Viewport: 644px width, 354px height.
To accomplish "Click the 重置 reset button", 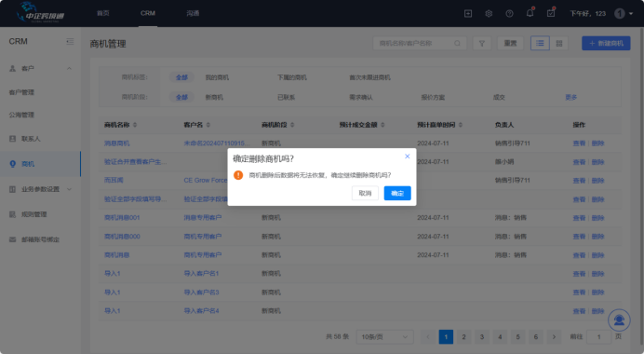I will tap(510, 43).
